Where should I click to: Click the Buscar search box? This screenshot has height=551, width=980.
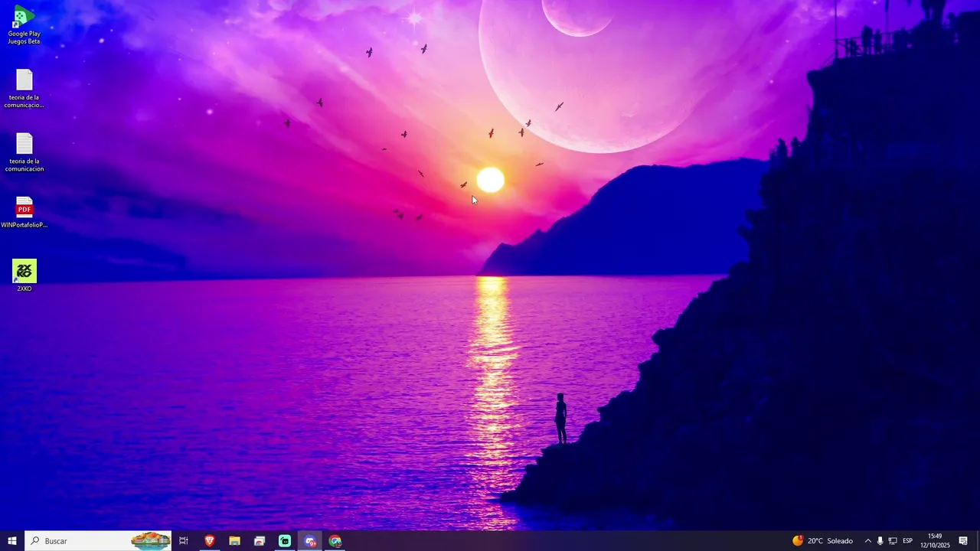98,541
